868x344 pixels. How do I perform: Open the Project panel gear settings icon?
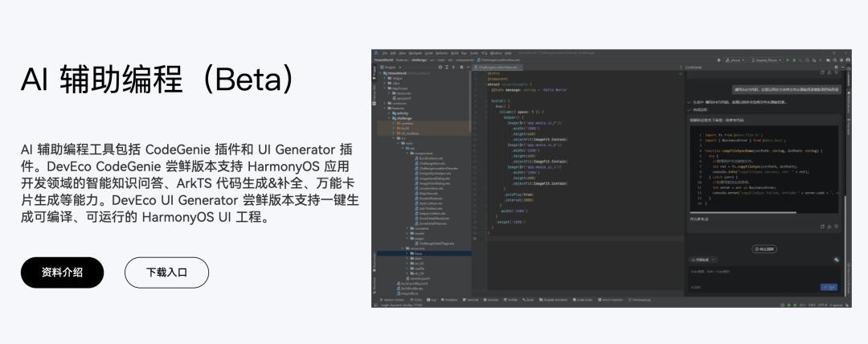click(x=461, y=67)
